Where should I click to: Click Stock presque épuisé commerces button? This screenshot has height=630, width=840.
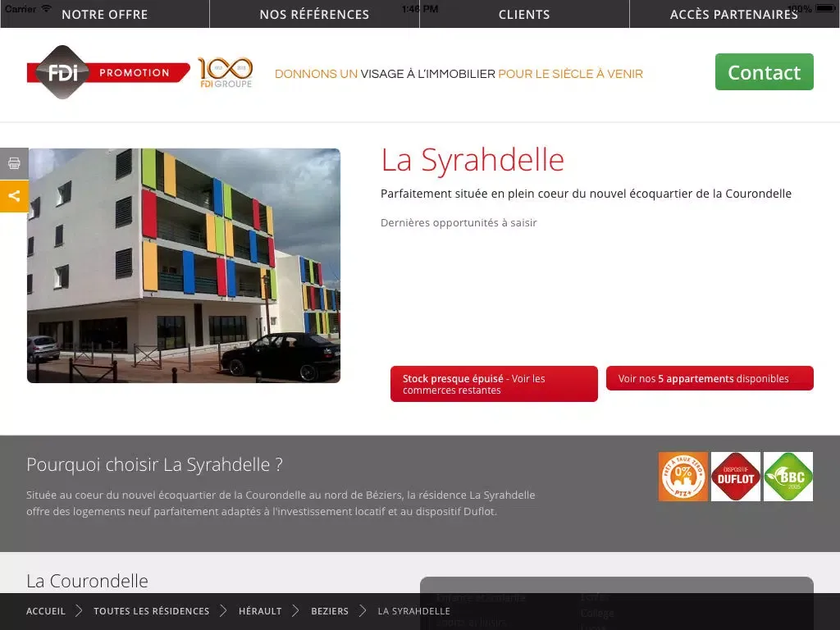coord(494,384)
